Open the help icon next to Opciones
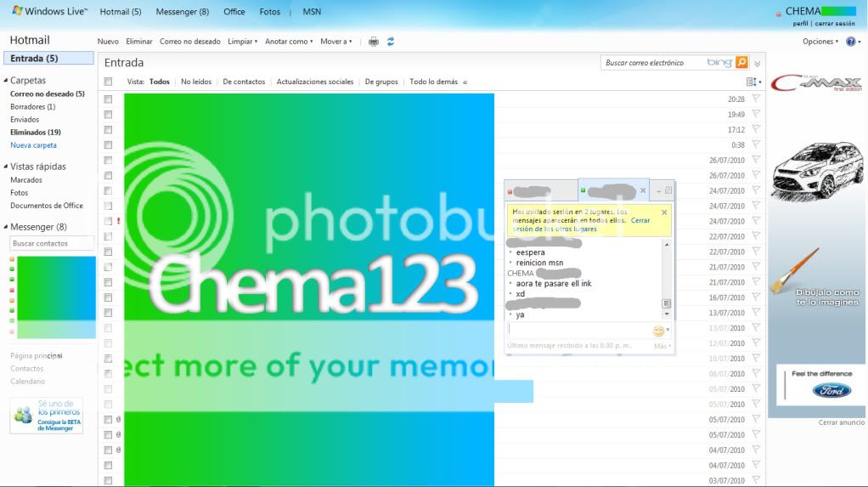The width and height of the screenshot is (868, 487). (851, 42)
